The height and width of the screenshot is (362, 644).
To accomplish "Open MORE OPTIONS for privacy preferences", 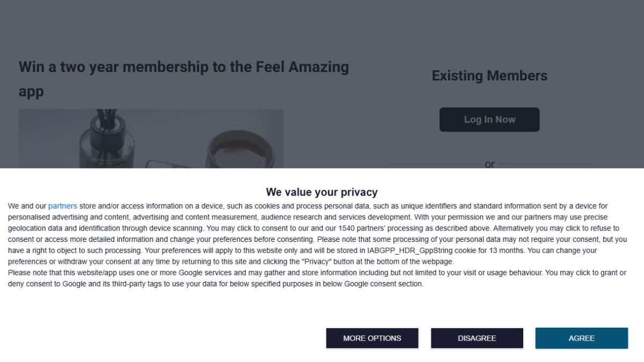I will [372, 338].
